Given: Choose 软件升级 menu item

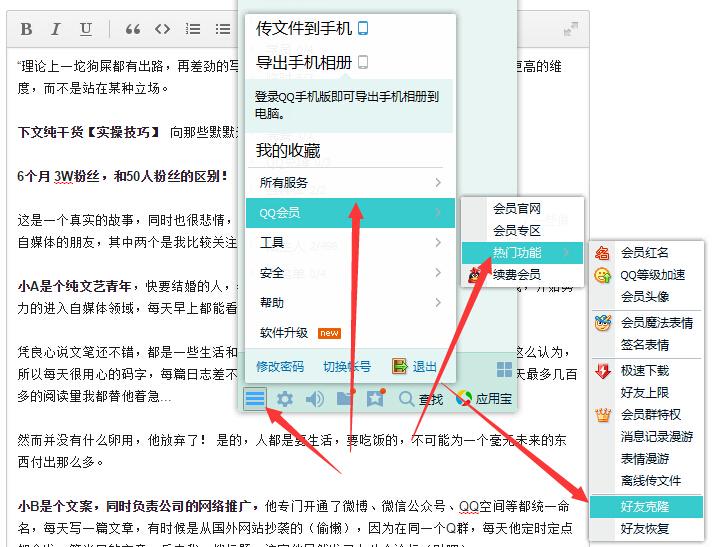Looking at the screenshot, I should 350,333.
